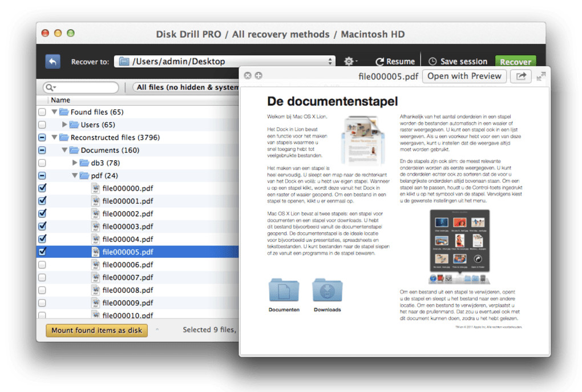Toggle checkbox for db3 (78)
The width and height of the screenshot is (582, 392).
[x=42, y=163]
